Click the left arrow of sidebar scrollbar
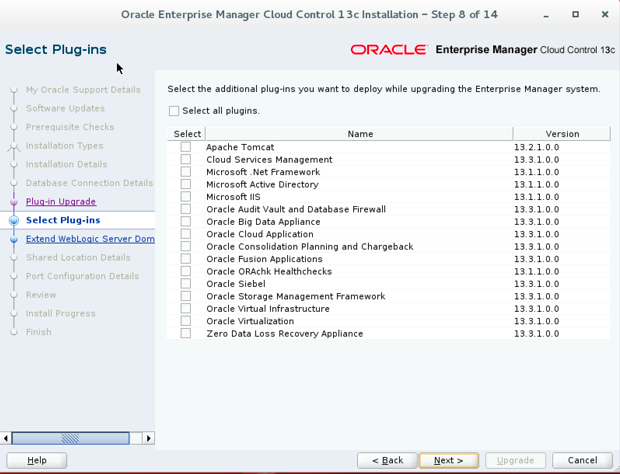The width and height of the screenshot is (620, 474). point(6,438)
